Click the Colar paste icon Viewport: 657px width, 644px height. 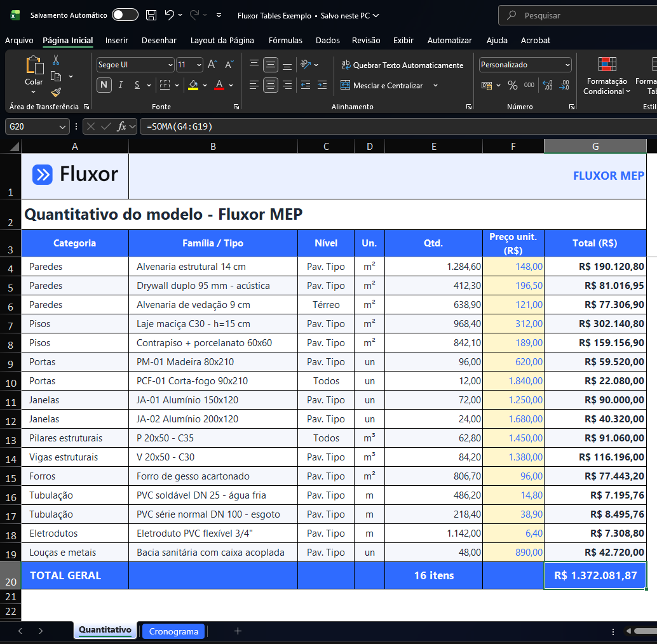click(34, 65)
